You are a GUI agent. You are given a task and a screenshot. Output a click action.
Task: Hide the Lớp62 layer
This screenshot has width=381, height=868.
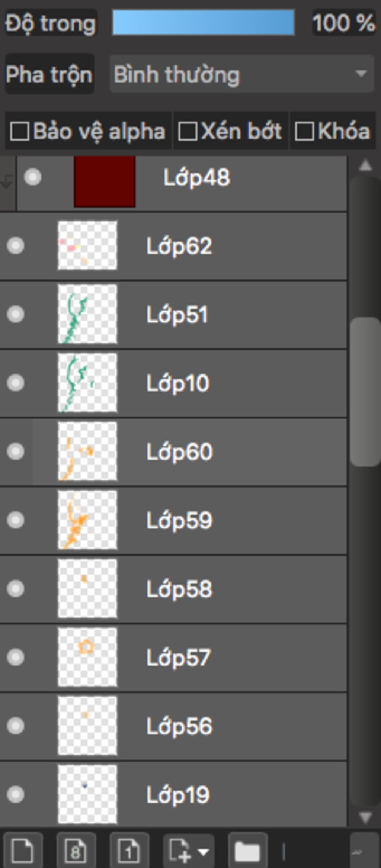[16, 246]
